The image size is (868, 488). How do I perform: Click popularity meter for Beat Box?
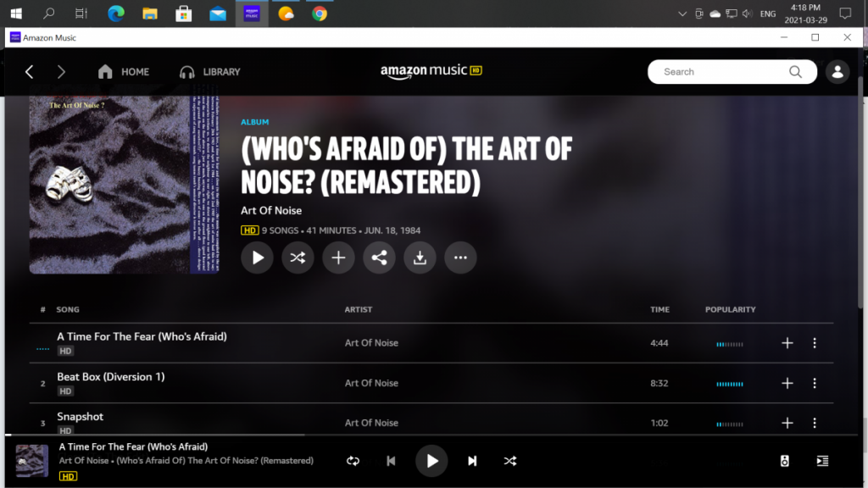pyautogui.click(x=730, y=384)
